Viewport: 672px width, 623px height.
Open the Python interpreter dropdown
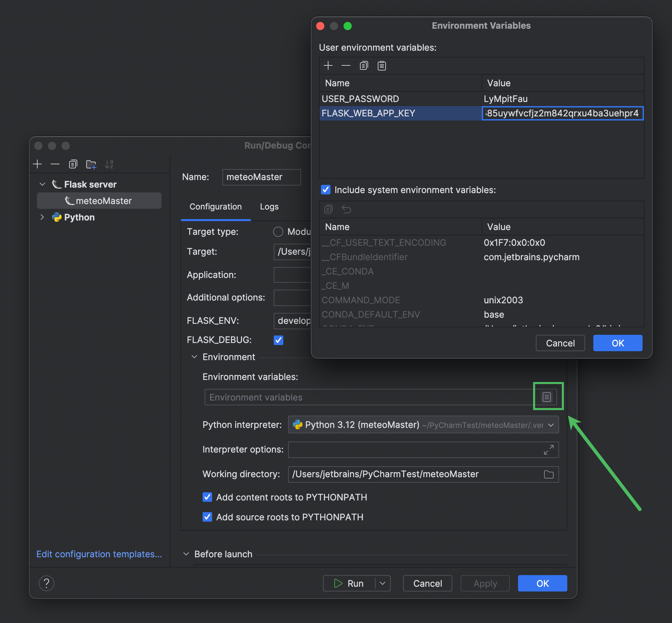point(550,425)
